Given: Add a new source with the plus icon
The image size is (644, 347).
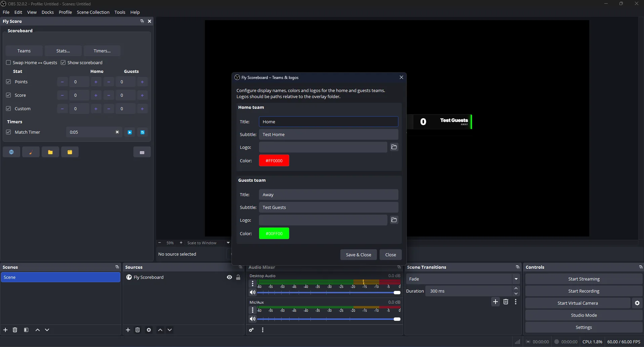Looking at the screenshot, I should click(128, 330).
